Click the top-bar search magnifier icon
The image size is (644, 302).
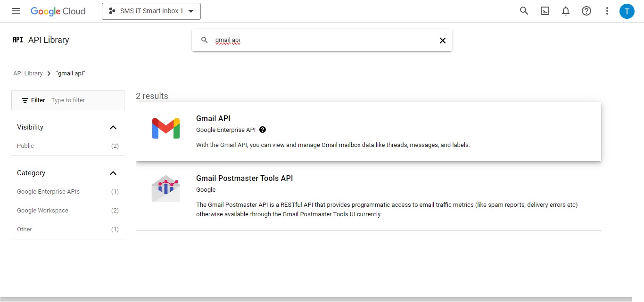point(524,11)
